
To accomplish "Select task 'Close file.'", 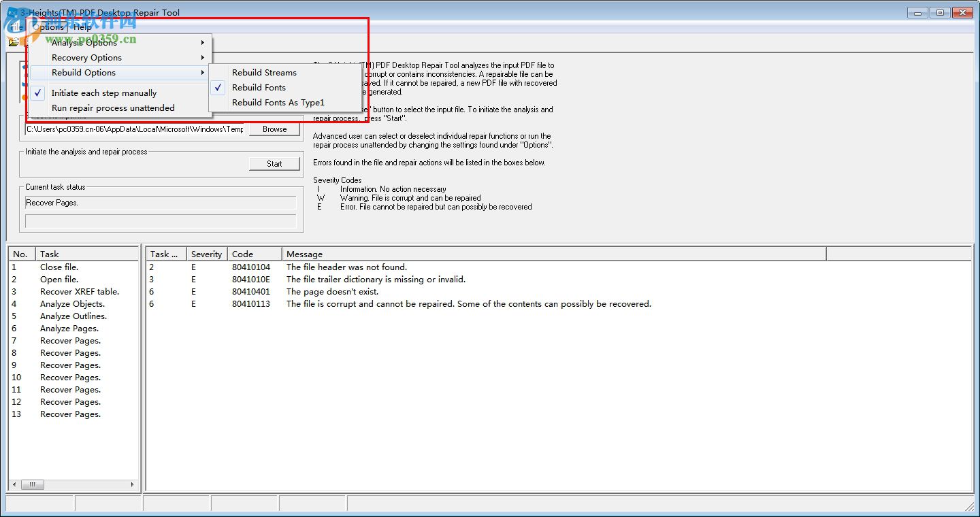I will (59, 267).
